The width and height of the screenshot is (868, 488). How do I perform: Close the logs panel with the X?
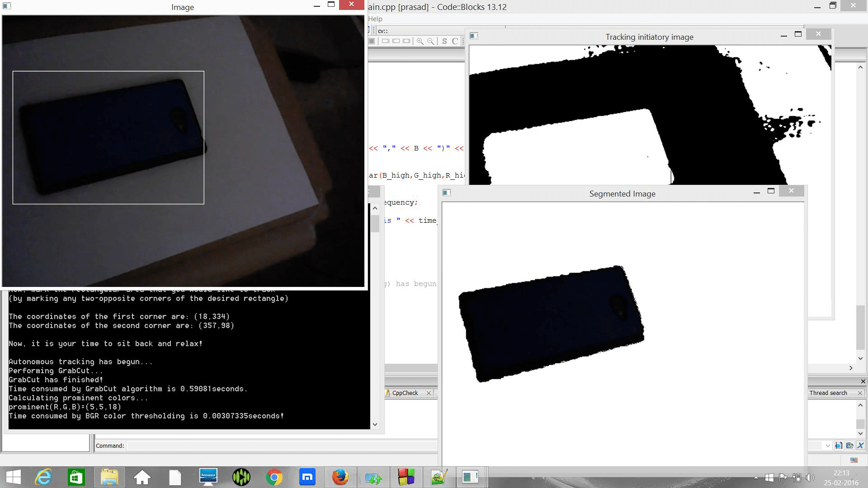click(863, 381)
